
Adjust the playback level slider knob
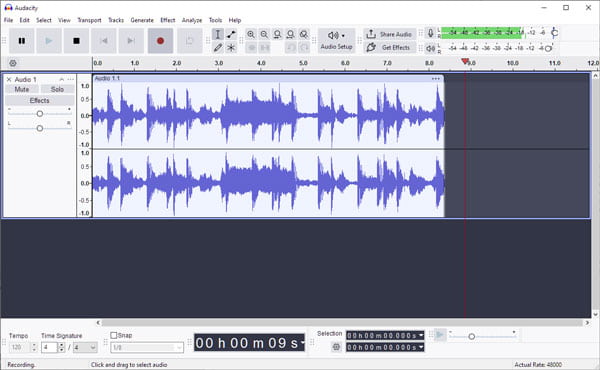coord(548,48)
